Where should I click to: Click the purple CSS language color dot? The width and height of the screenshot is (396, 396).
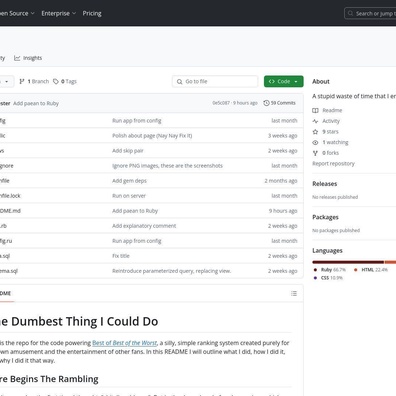(x=315, y=278)
